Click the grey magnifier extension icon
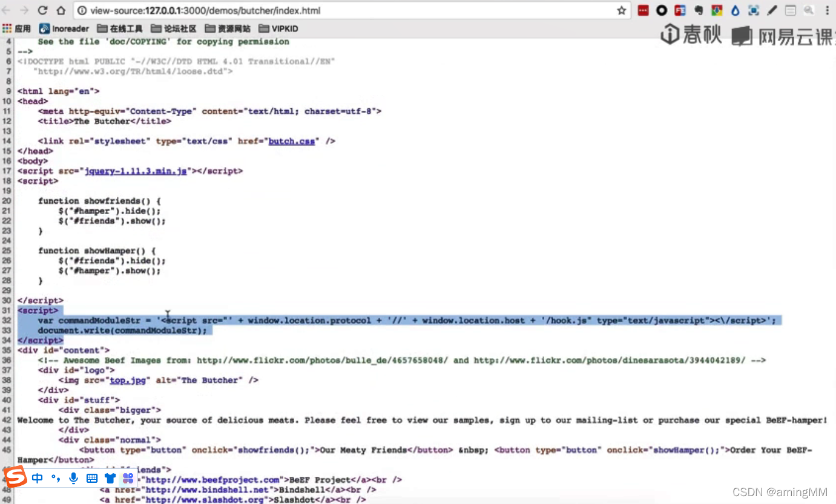 pyautogui.click(x=809, y=10)
